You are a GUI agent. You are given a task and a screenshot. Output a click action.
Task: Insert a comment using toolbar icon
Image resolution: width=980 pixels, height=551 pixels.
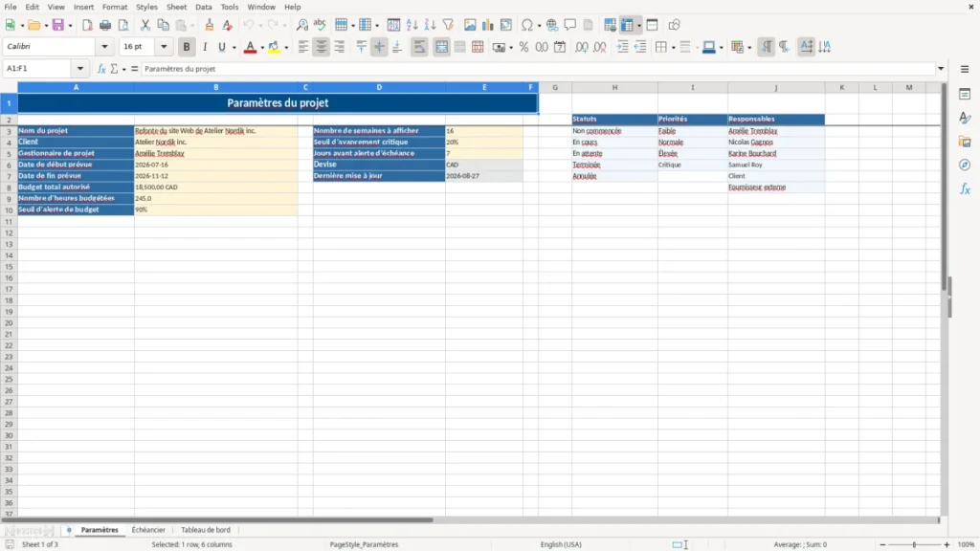click(570, 25)
